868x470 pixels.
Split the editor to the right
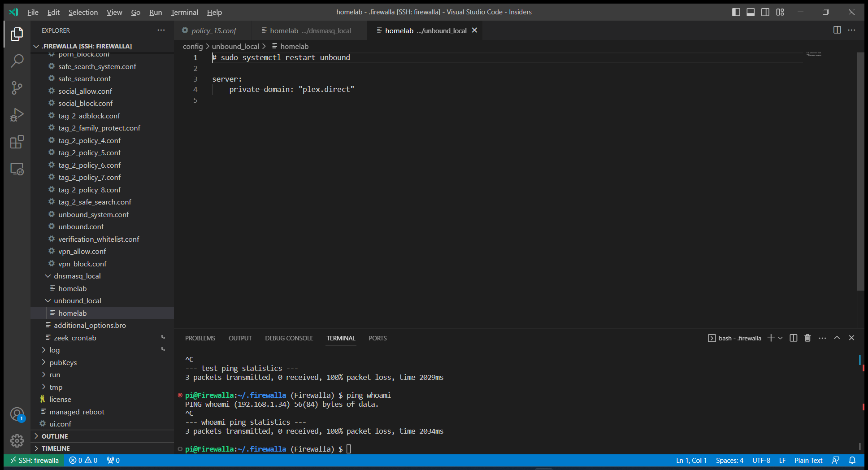837,30
